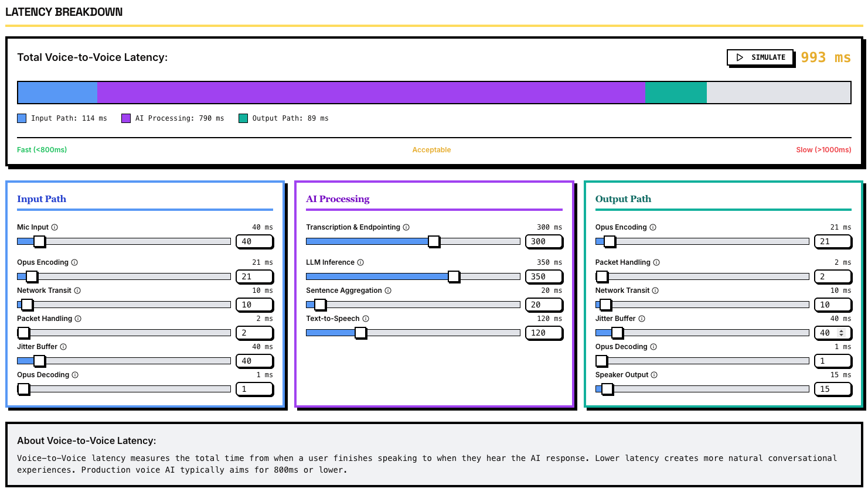Viewport: 868px width, 492px height.
Task: Click Input Path Packet Handling value field
Action: click(x=254, y=333)
